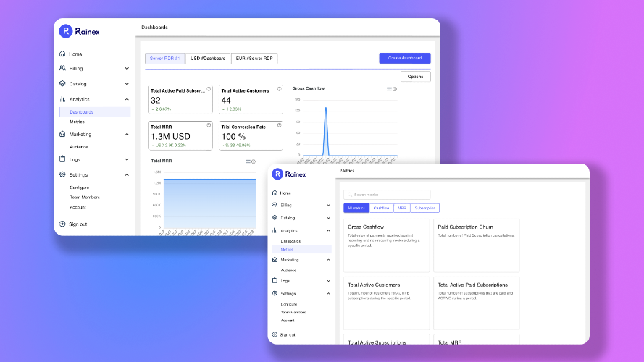Open Total MRR chart menu icon
The width and height of the screenshot is (644, 362).
248,161
